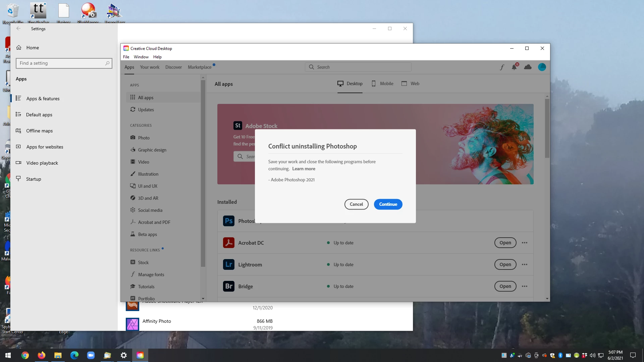Click the Bridge app icon
644x362 pixels.
pos(229,286)
